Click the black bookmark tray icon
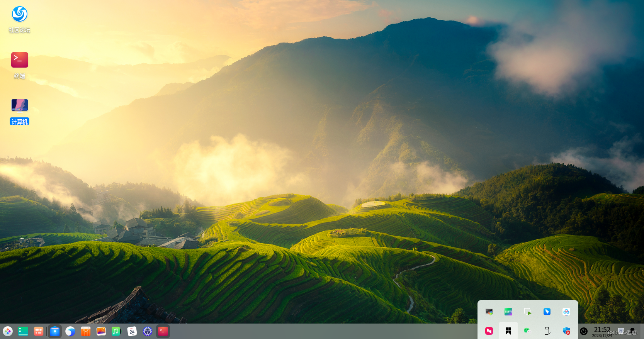644x339 pixels. click(x=508, y=331)
